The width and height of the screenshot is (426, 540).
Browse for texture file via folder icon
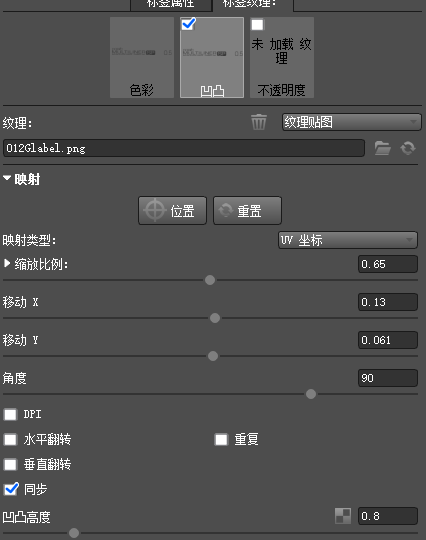pyautogui.click(x=382, y=148)
